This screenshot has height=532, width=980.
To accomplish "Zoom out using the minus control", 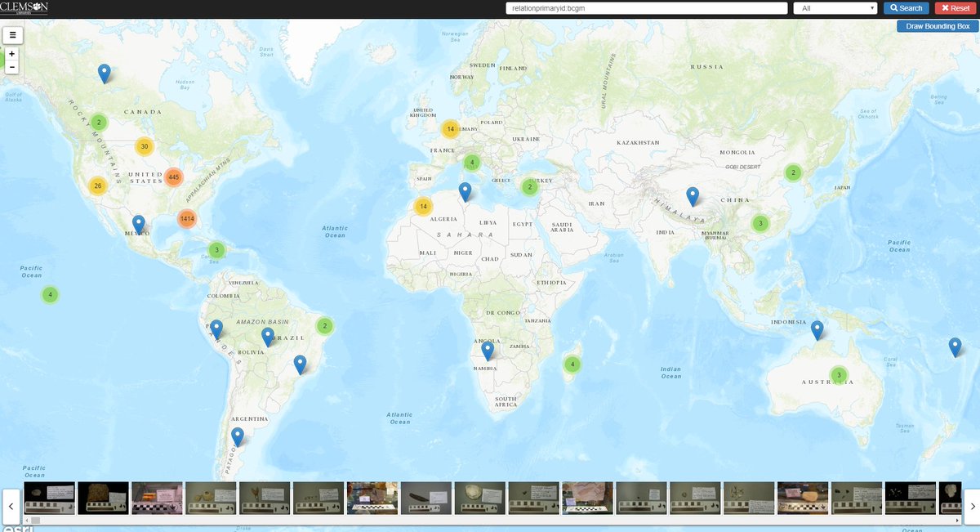I will [11, 66].
